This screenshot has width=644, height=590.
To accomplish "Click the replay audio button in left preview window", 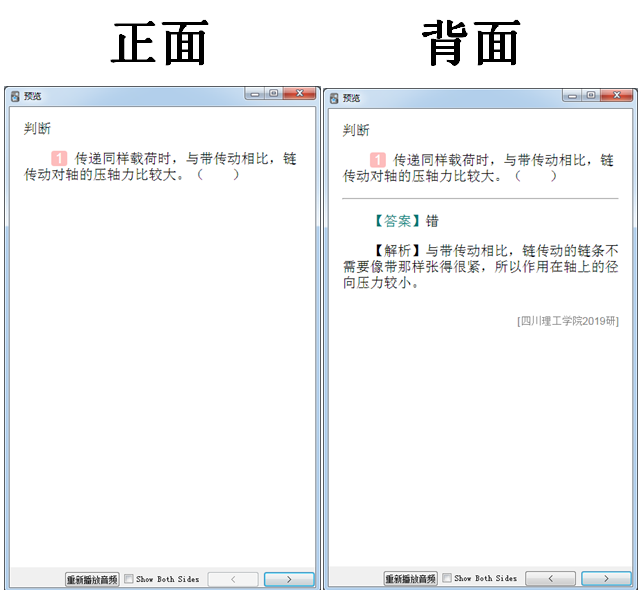I will (x=92, y=579).
